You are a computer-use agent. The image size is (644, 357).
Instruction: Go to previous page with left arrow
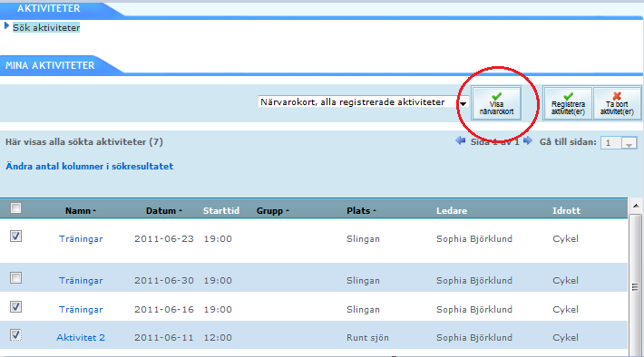461,141
